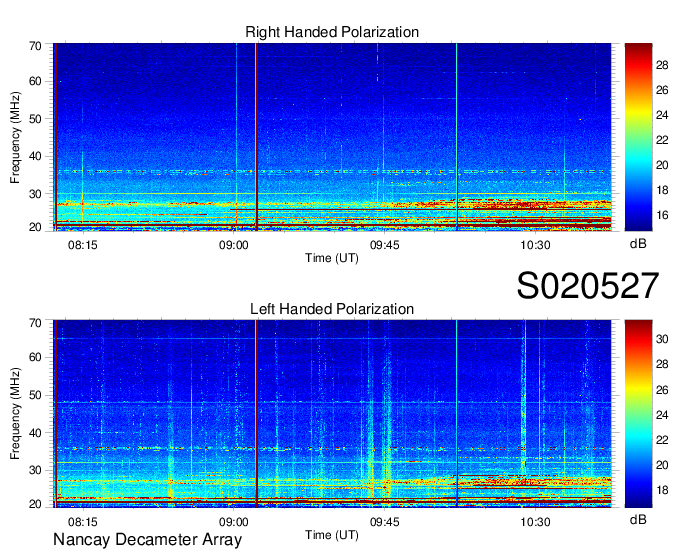Click the 28 value on bottom colorbar
This screenshot has height=552, width=680.
click(x=662, y=364)
